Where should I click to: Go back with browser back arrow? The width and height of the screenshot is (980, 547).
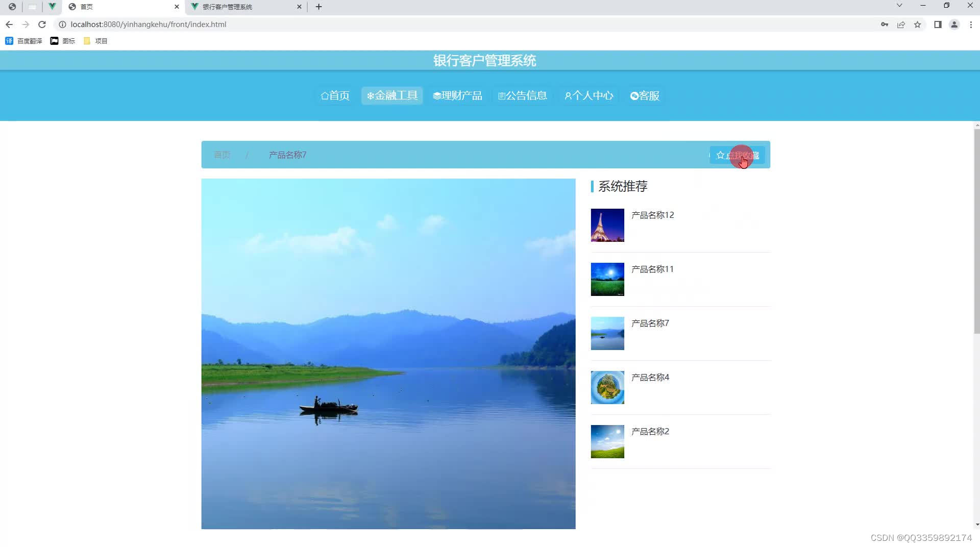click(9, 24)
